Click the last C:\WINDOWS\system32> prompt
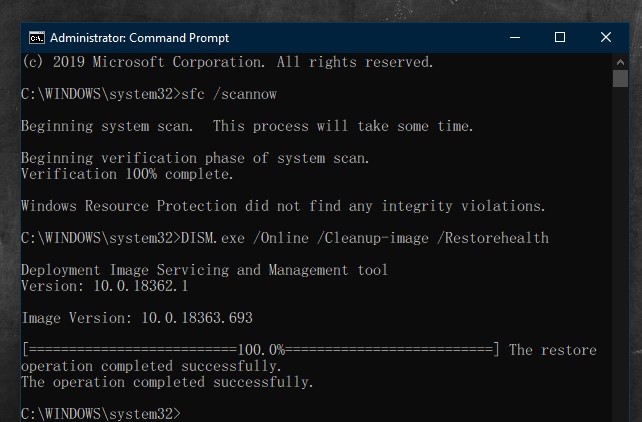Screen dimensions: 642x422 [x=101, y=413]
